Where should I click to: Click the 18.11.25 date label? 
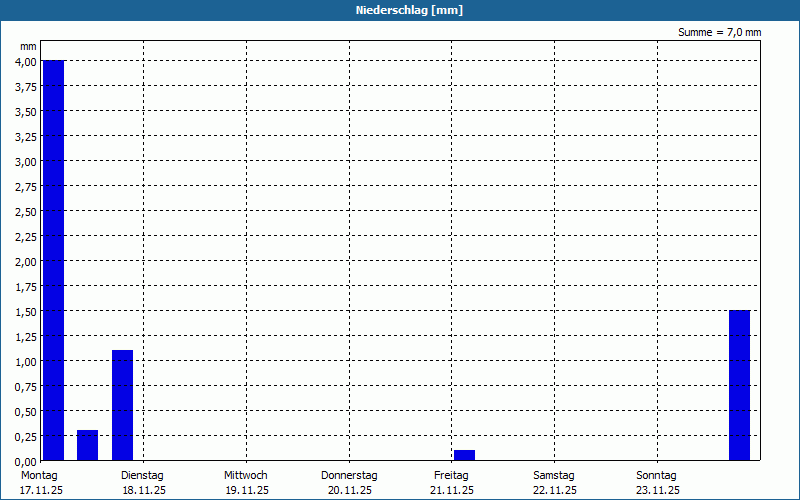tap(144, 491)
